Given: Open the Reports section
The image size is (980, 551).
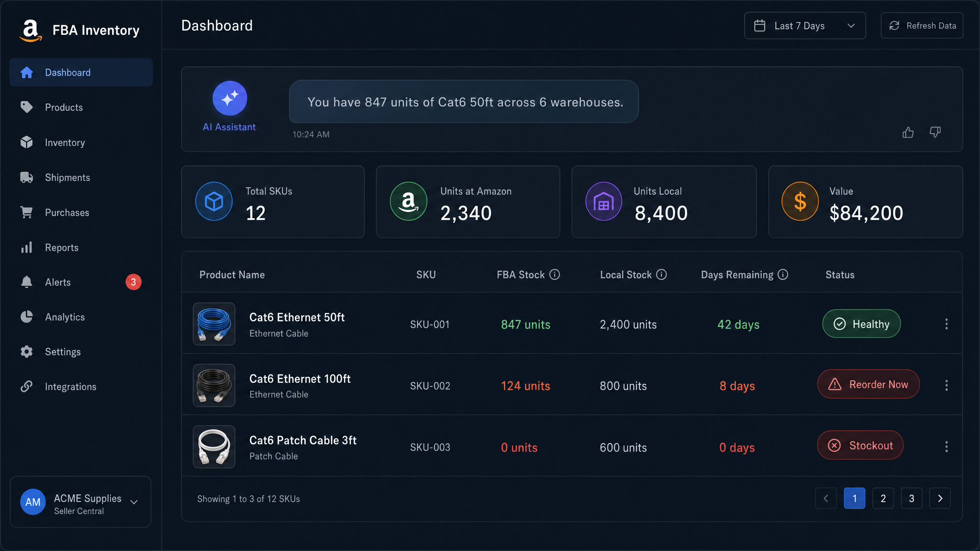Looking at the screenshot, I should 81,247.
